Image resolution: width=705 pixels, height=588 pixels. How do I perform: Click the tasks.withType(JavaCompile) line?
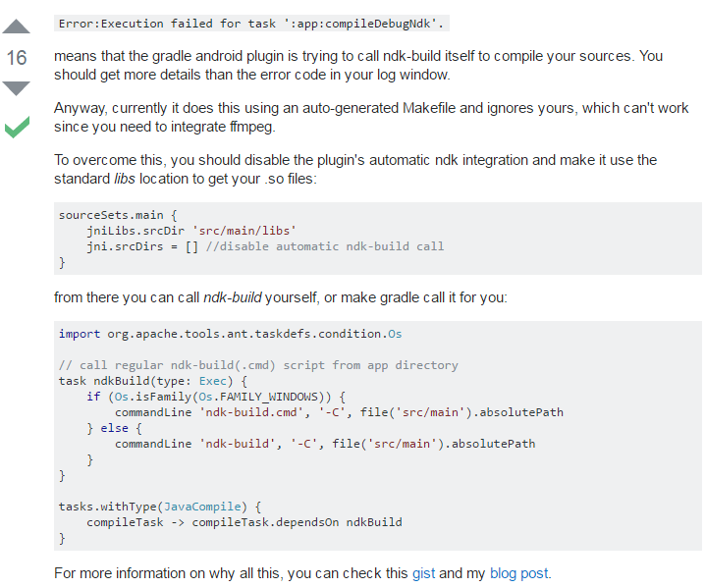tap(160, 507)
